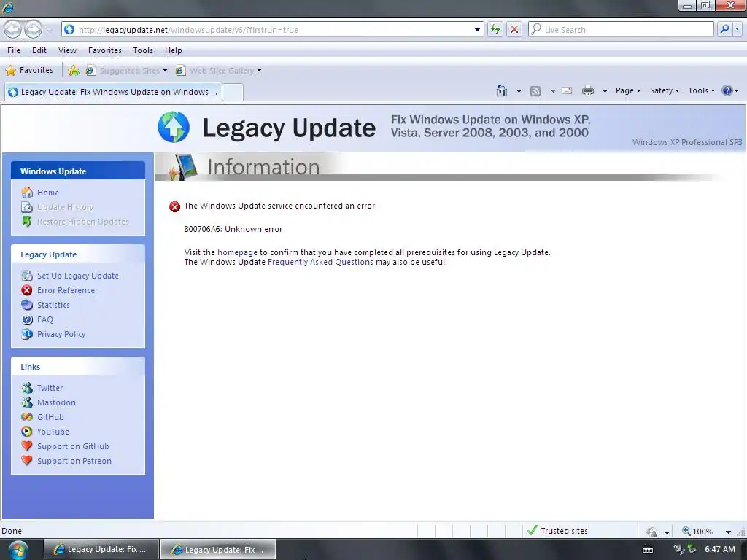Click inside the Live Search box
This screenshot has width=747, height=560.
click(x=621, y=29)
